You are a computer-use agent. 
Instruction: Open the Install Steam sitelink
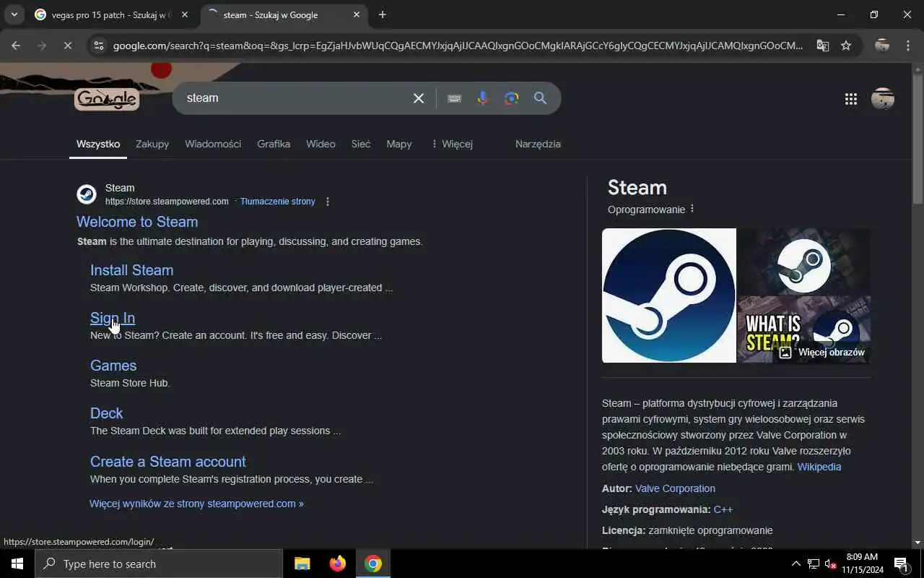tap(131, 270)
